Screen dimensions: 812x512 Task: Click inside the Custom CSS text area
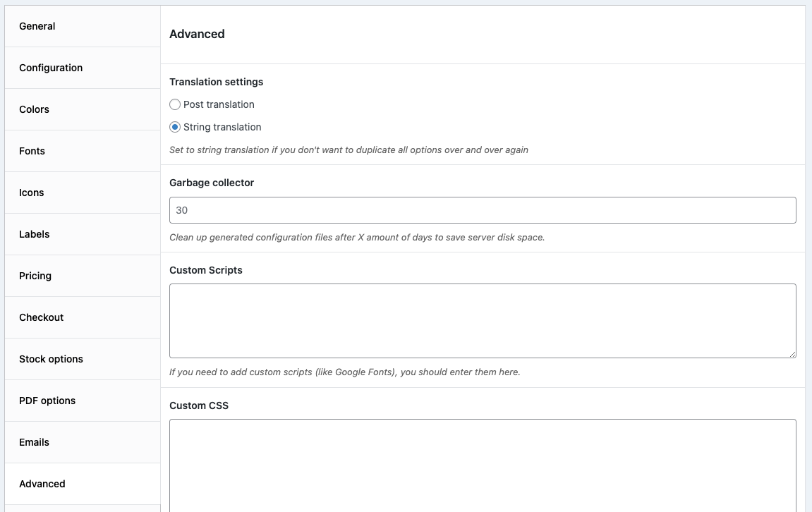point(483,464)
